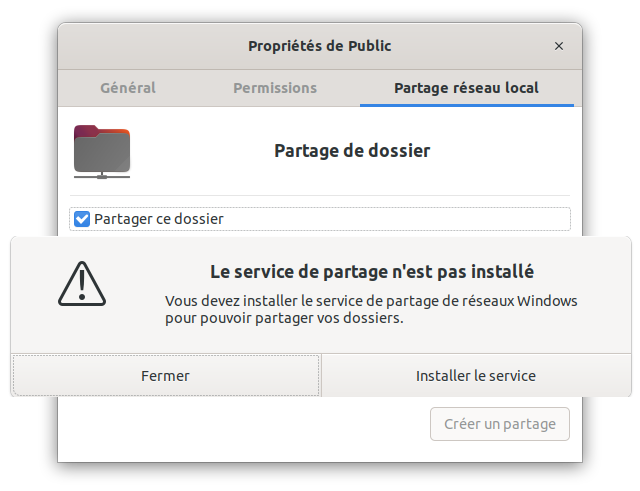Toggle the Partager ce dossier checkbox
The image size is (640, 491).
coord(82,219)
